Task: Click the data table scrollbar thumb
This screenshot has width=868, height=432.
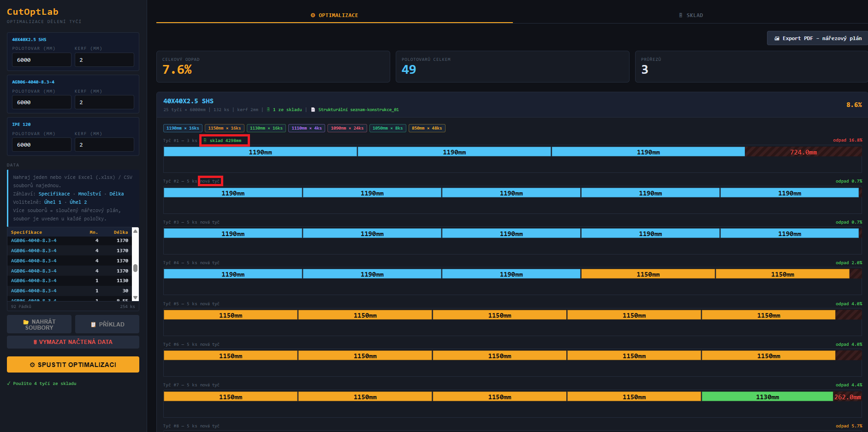Action: [135, 268]
